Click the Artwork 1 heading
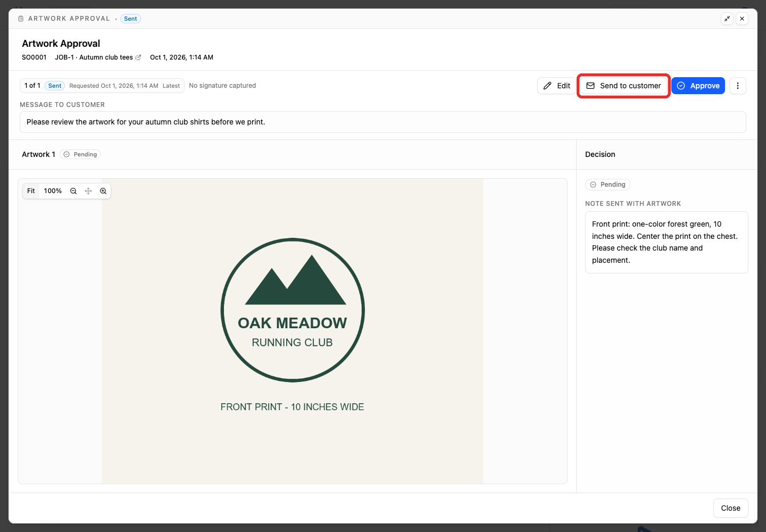 38,154
